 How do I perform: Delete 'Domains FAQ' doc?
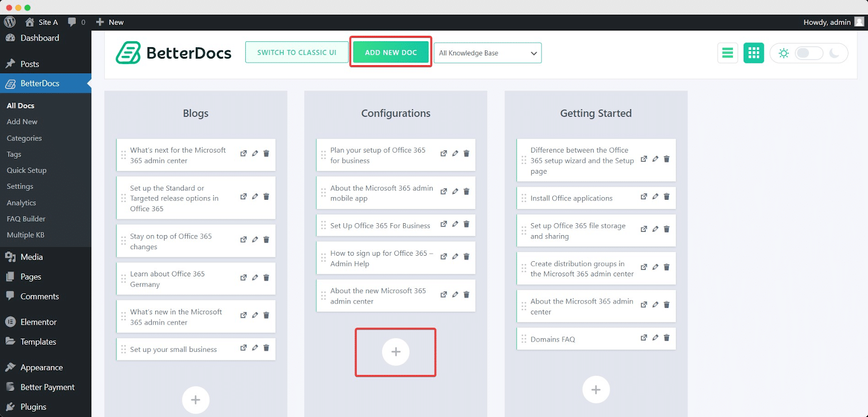(x=667, y=337)
